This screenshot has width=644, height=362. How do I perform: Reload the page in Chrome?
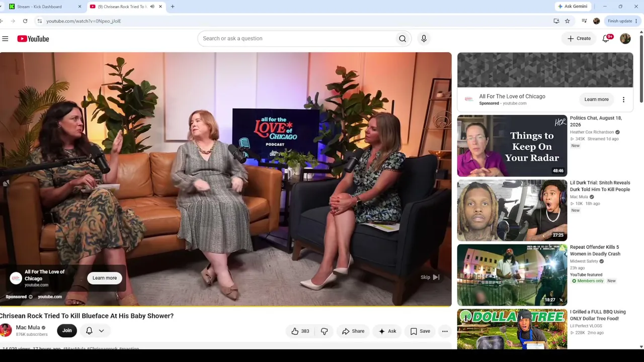tap(25, 21)
